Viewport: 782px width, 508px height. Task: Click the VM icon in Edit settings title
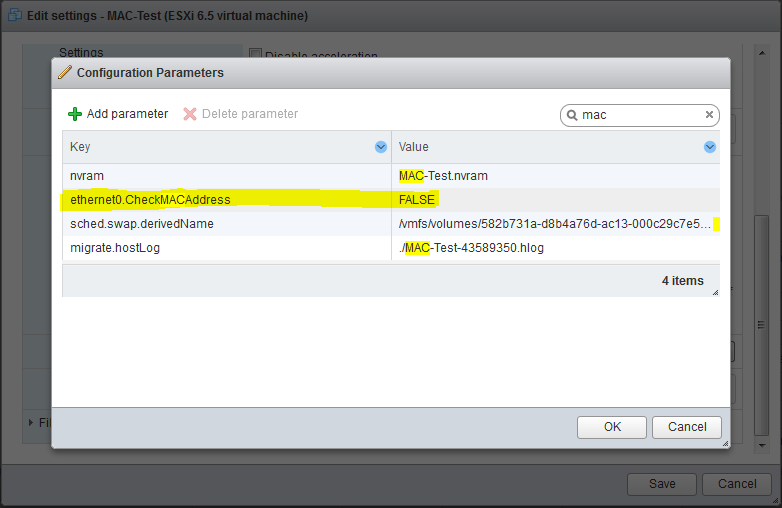tap(14, 16)
